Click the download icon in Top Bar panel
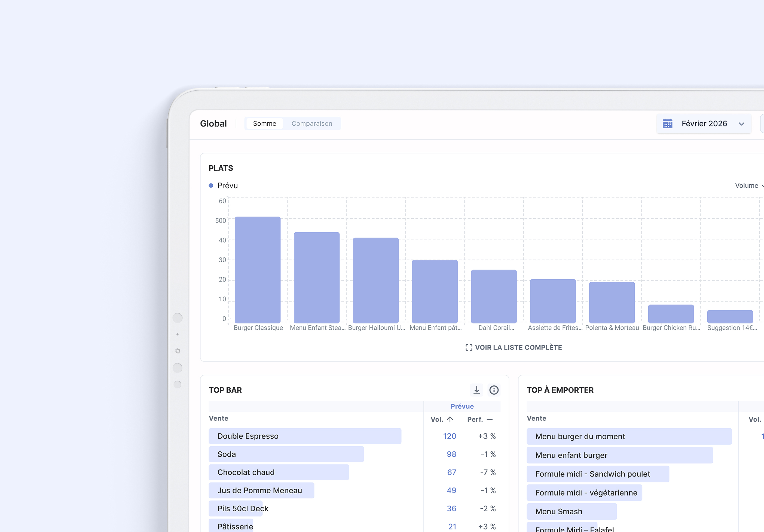Viewport: 764px width, 532px height. point(476,390)
